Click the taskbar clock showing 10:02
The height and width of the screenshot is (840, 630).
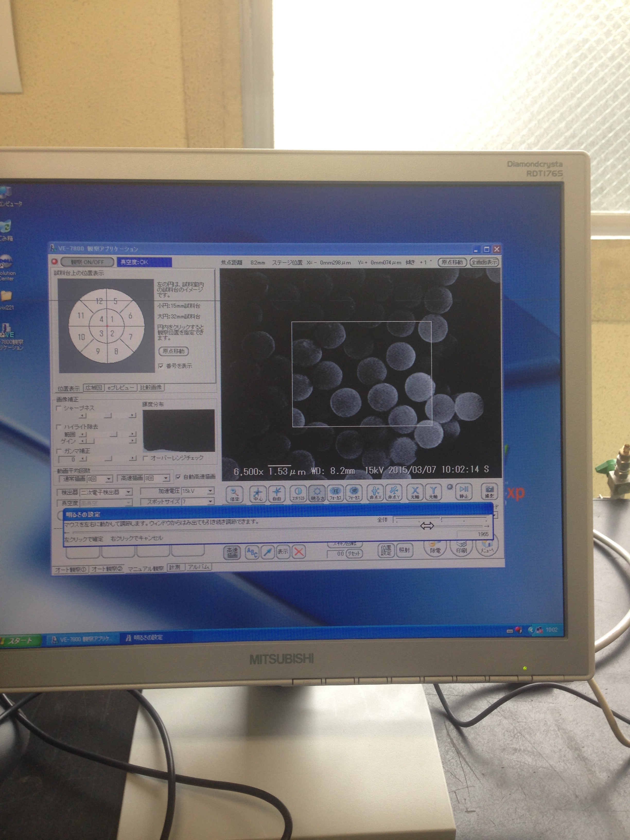[x=552, y=630]
